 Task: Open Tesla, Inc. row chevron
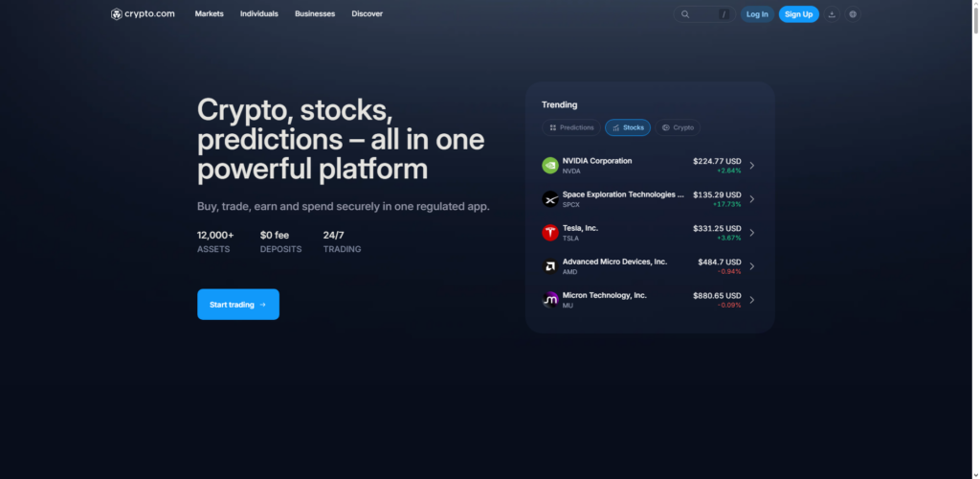(x=752, y=233)
